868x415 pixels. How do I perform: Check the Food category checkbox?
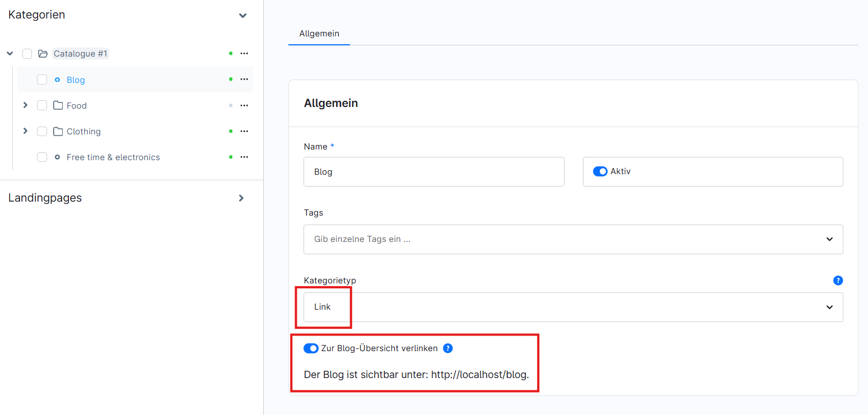(42, 105)
